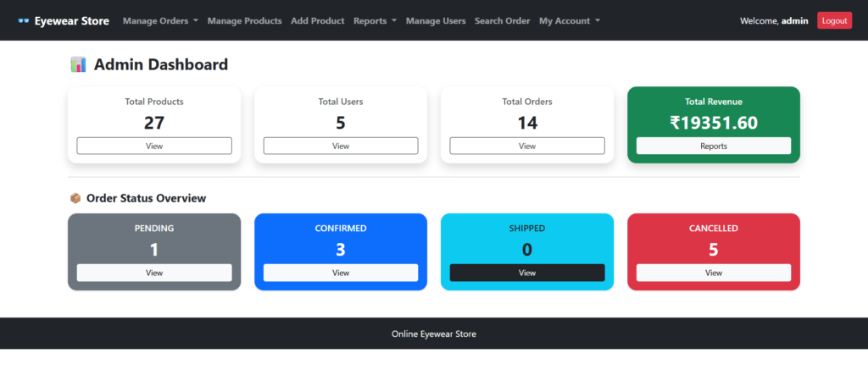Viewport: 868px width, 392px height.
Task: Click the black View button under Shipped
Action: click(527, 273)
